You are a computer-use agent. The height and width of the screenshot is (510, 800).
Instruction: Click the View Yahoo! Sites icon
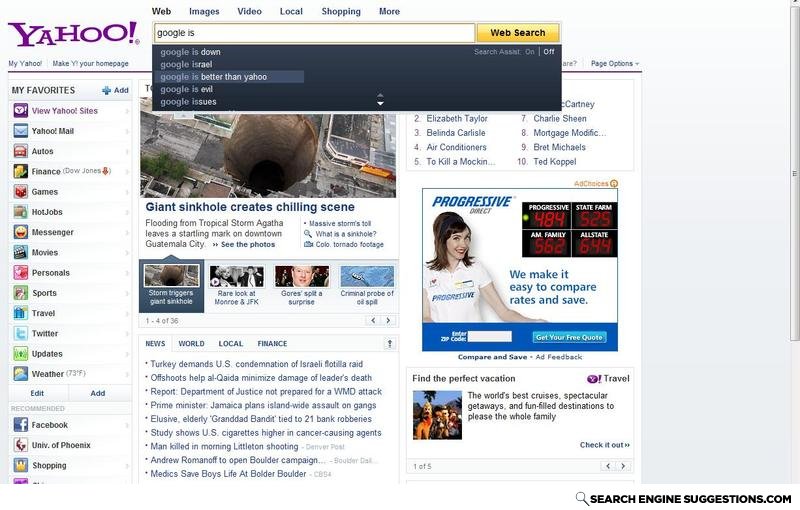(x=20, y=111)
